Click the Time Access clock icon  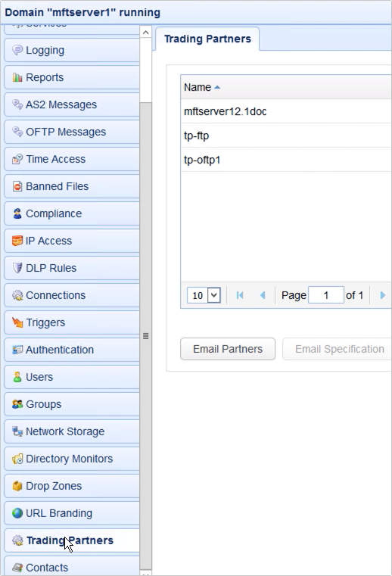point(17,159)
